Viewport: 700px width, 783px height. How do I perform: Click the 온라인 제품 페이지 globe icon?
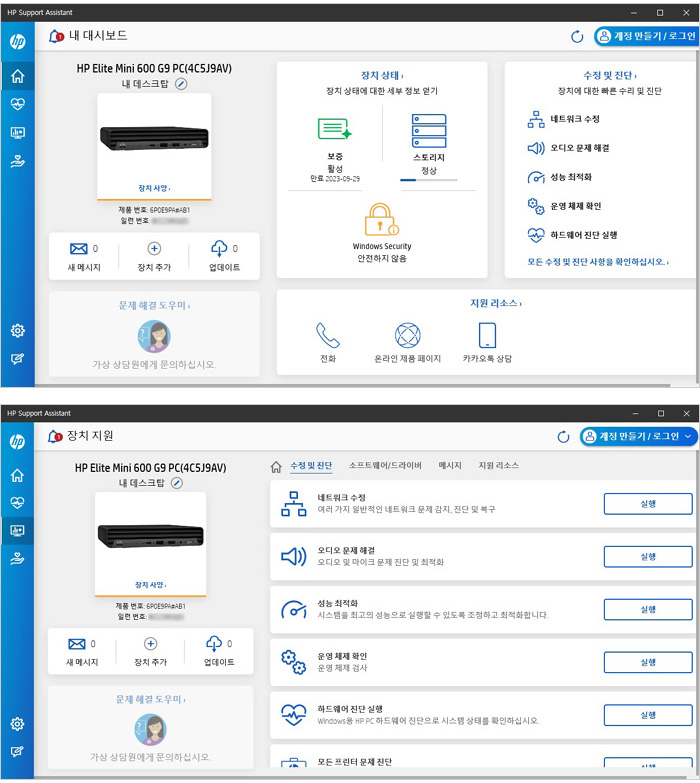point(407,334)
